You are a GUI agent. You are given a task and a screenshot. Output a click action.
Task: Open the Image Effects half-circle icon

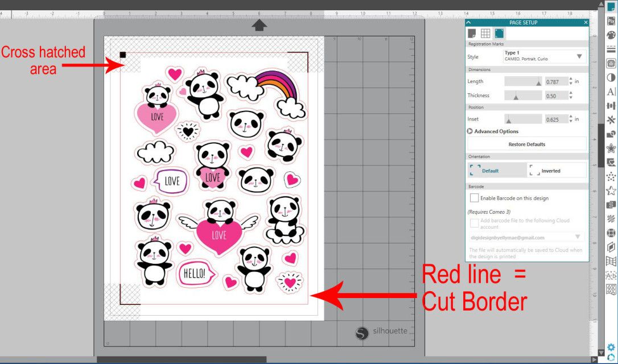point(611,77)
